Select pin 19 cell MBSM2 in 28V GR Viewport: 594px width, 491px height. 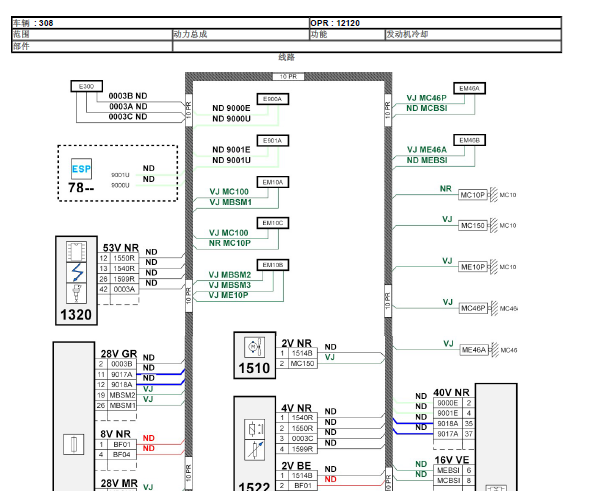(x=122, y=395)
